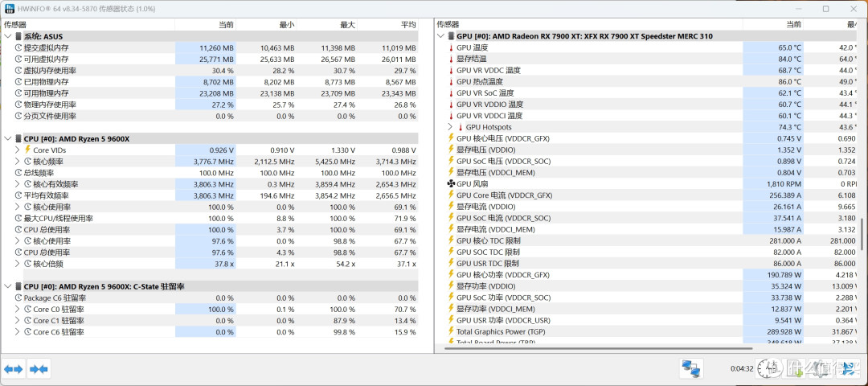The width and height of the screenshot is (868, 386).
Task: Collapse the C-State 驻留率 group
Action: (x=7, y=286)
